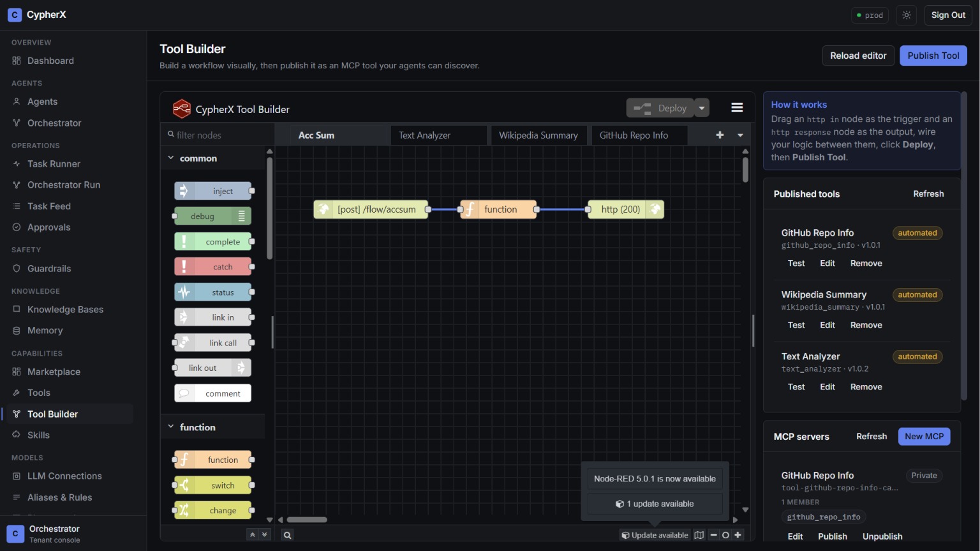The width and height of the screenshot is (980, 551).
Task: Select the [post] /flow/accsum node on canvas
Action: 371,209
